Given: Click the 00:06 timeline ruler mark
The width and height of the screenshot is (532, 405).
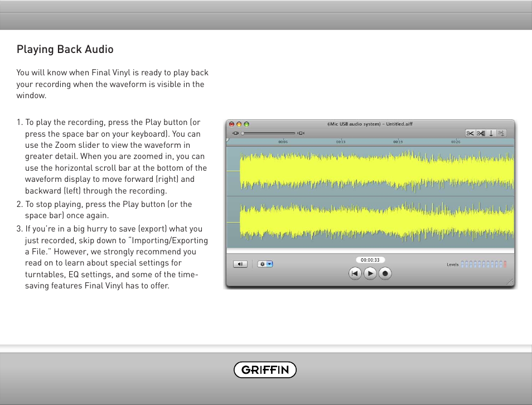Looking at the screenshot, I should (283, 142).
